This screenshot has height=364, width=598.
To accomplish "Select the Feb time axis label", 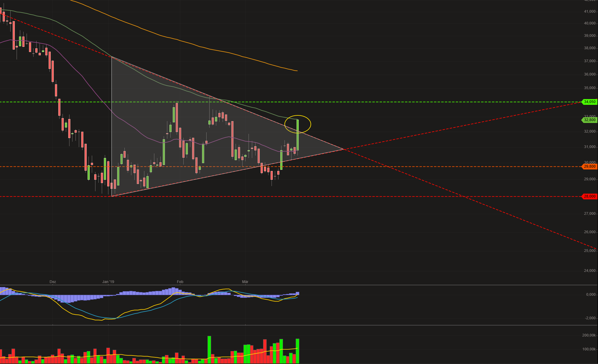I will coord(180,282).
